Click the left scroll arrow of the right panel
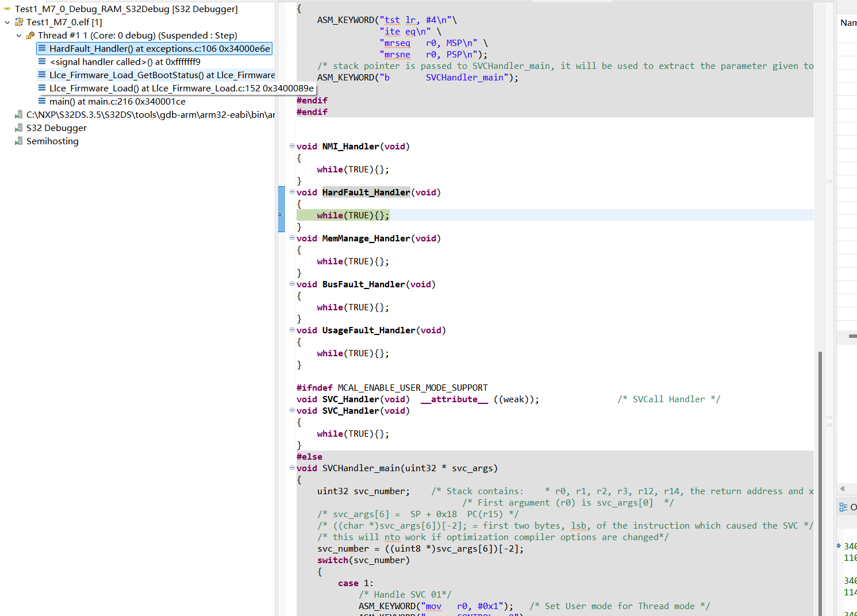Screen dimensions: 857x616 (x=842, y=489)
